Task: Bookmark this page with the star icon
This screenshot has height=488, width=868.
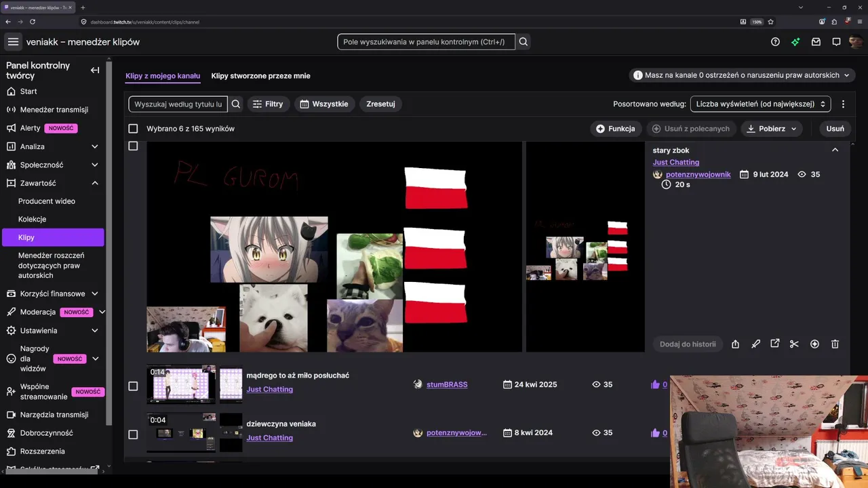Action: coord(772,22)
